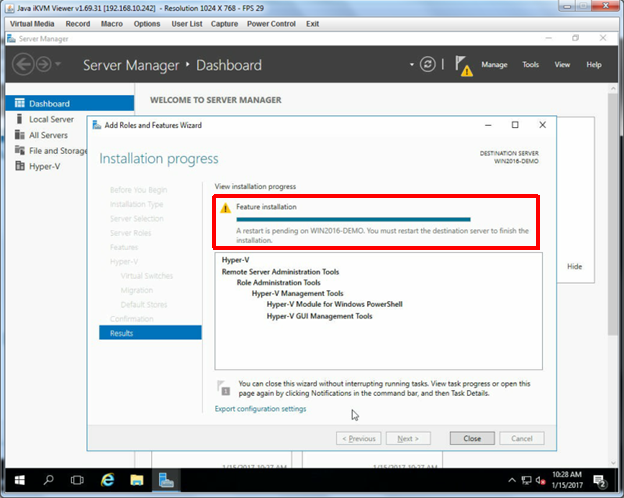
Task: Show hidden tray icons chevron
Action: pos(511,480)
